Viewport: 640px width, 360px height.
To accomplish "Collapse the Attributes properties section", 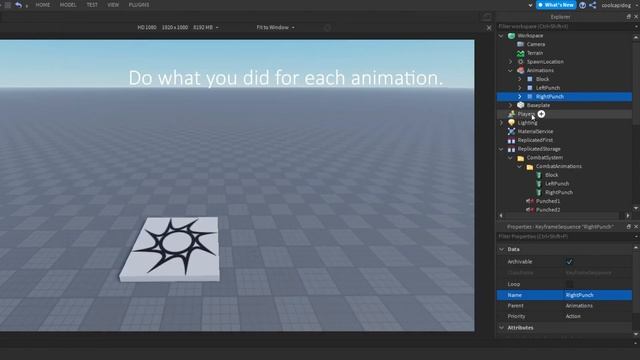I will coord(502,327).
